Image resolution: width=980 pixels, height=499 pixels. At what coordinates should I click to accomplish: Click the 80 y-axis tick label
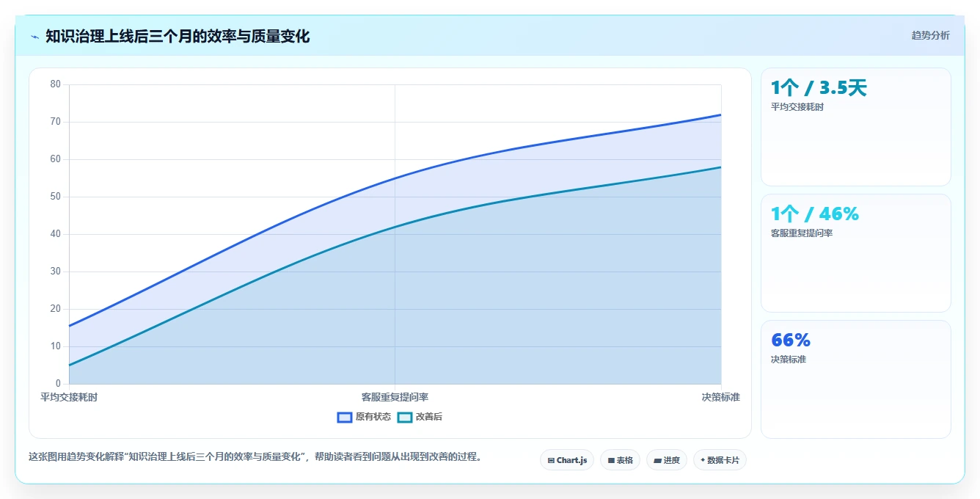(56, 84)
